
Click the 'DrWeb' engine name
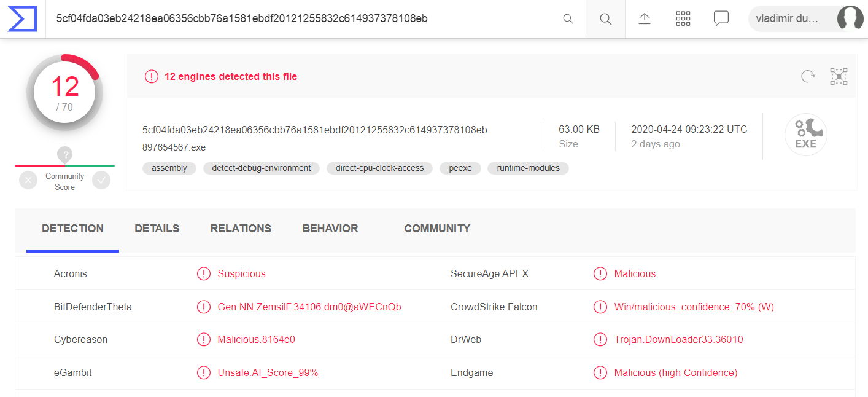click(x=466, y=339)
